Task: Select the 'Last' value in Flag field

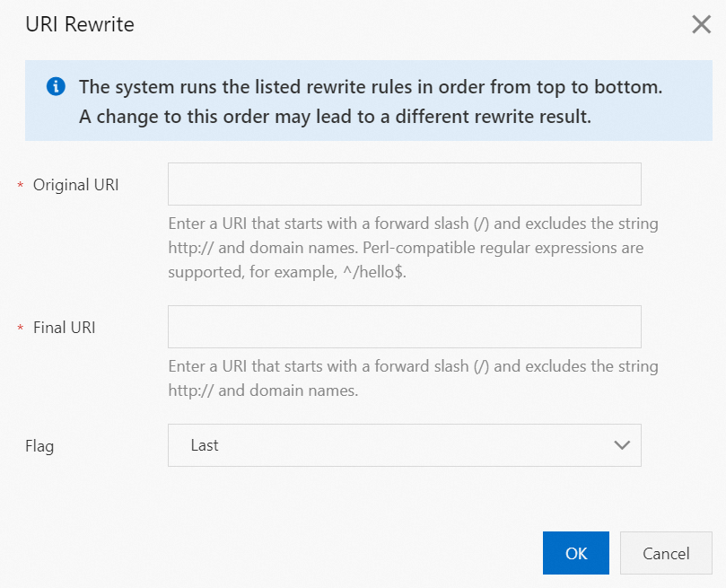Action: [x=205, y=445]
